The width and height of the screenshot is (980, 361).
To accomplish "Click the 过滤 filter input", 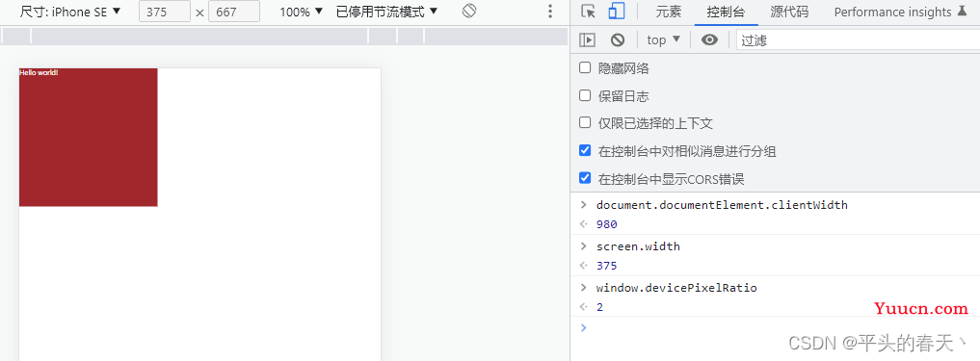I will point(859,40).
